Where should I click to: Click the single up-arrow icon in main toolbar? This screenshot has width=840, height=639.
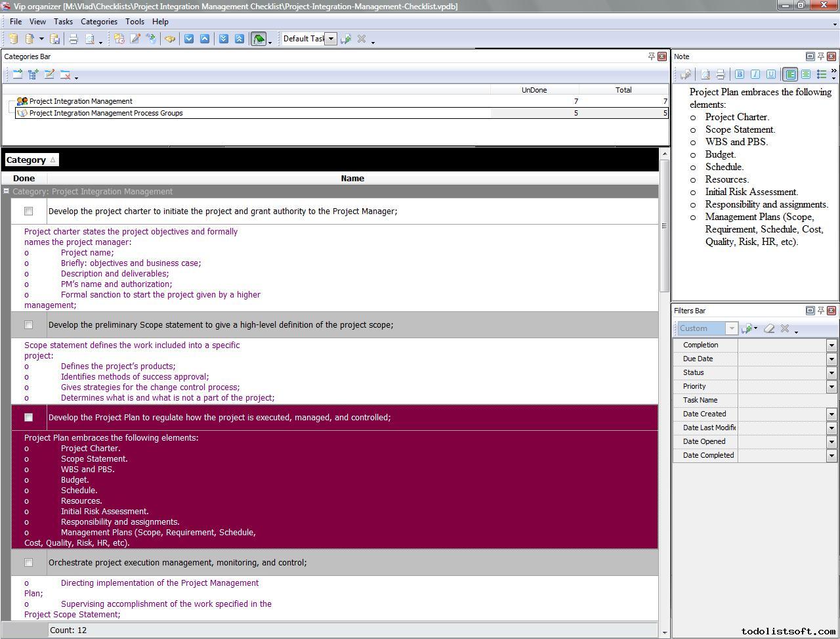coord(205,39)
